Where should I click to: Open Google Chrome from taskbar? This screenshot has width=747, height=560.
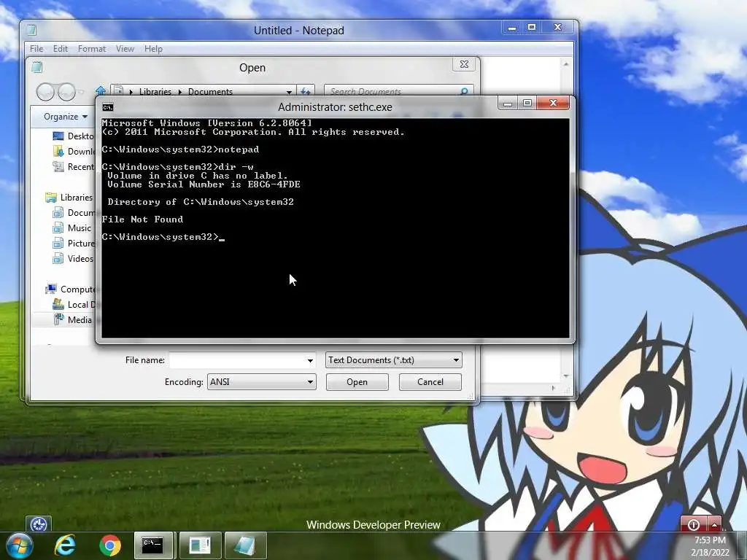pyautogui.click(x=110, y=545)
